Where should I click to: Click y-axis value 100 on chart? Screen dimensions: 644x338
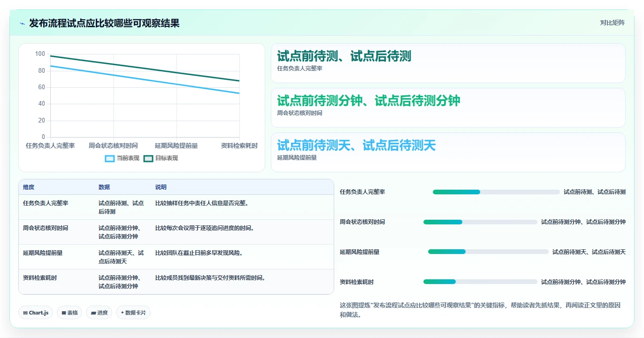40,54
